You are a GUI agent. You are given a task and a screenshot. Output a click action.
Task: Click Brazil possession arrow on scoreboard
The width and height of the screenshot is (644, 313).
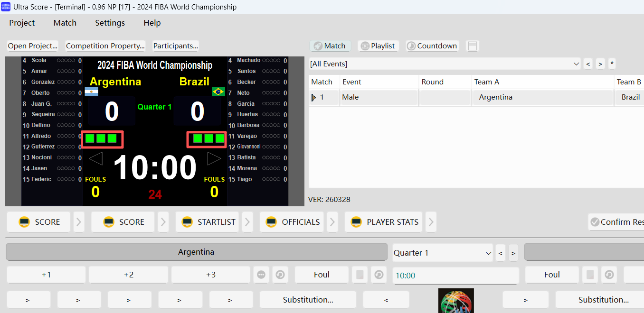point(214,158)
